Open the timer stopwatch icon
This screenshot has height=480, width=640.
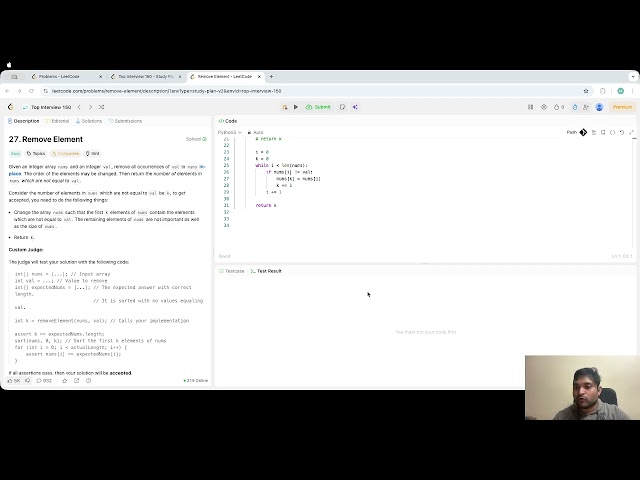(575, 107)
